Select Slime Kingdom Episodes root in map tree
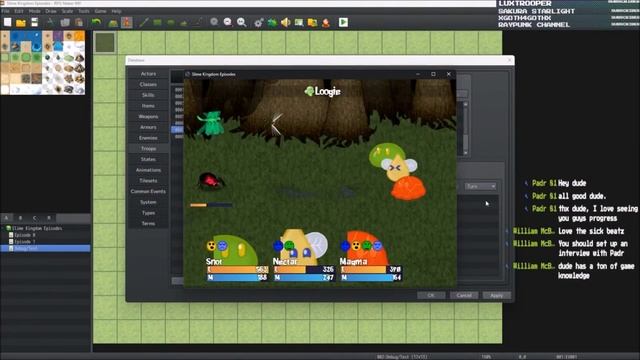 point(37,228)
